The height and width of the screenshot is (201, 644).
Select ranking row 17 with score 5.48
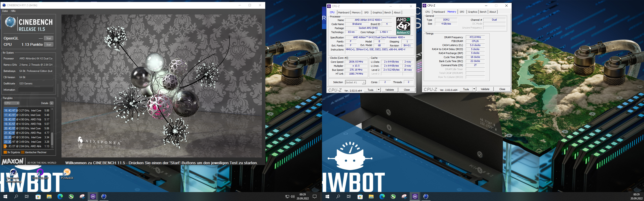27,115
